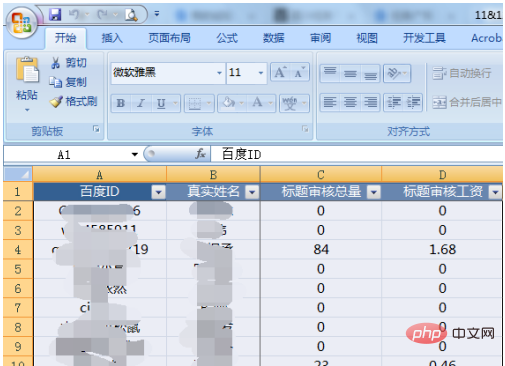Decrease the indent
505x366 pixels.
click(x=394, y=102)
